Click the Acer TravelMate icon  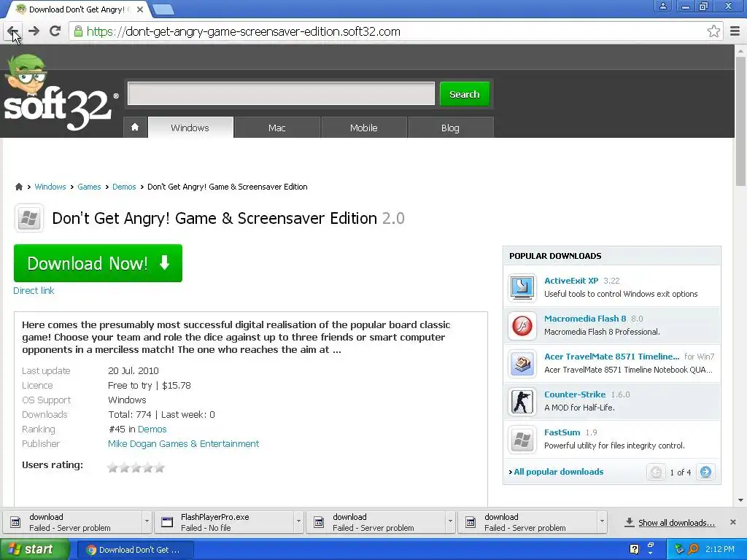[522, 363]
